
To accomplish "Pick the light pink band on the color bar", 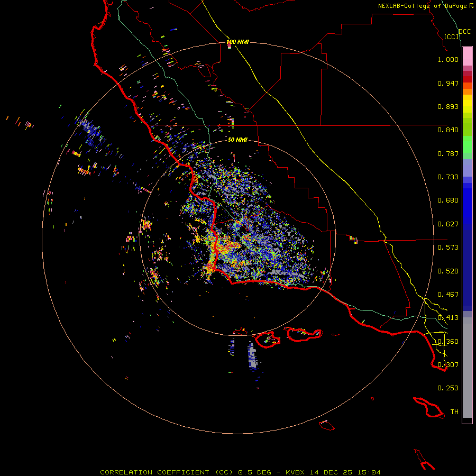I will (x=467, y=57).
